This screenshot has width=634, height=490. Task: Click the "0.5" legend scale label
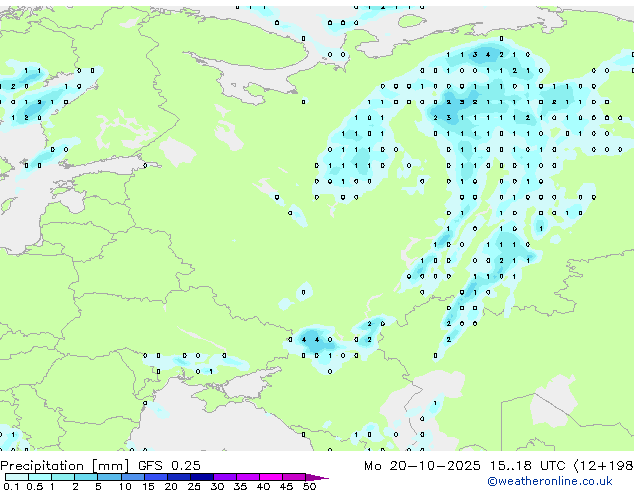click(35, 486)
